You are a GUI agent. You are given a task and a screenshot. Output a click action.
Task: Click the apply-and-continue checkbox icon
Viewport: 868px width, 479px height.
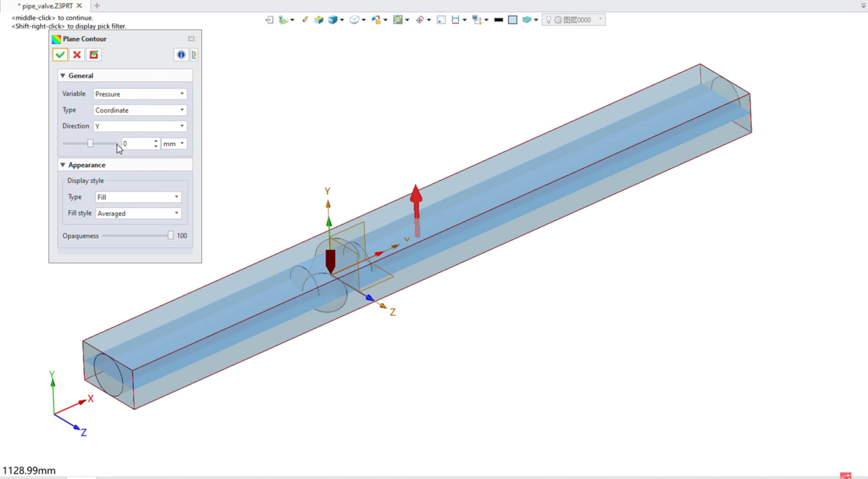tap(94, 55)
